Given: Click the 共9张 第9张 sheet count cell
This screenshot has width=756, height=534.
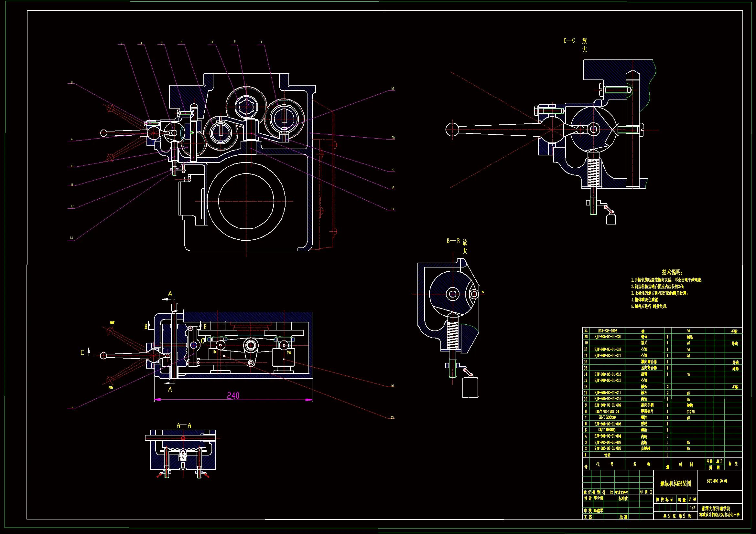Looking at the screenshot, I should tap(676, 516).
